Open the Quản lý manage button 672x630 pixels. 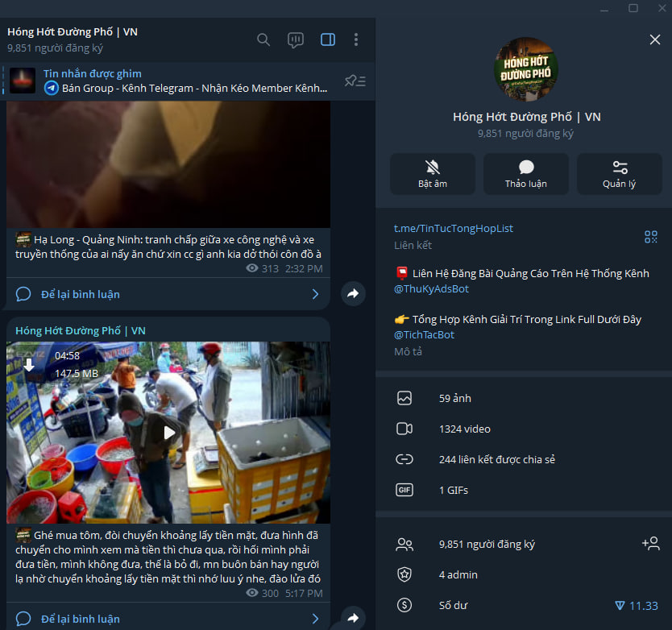(620, 174)
